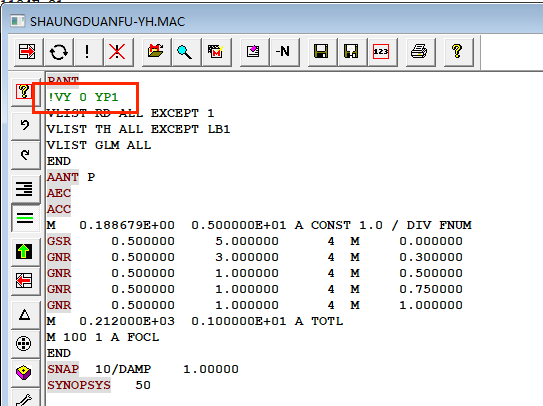Click the -N toolbar button

(284, 52)
